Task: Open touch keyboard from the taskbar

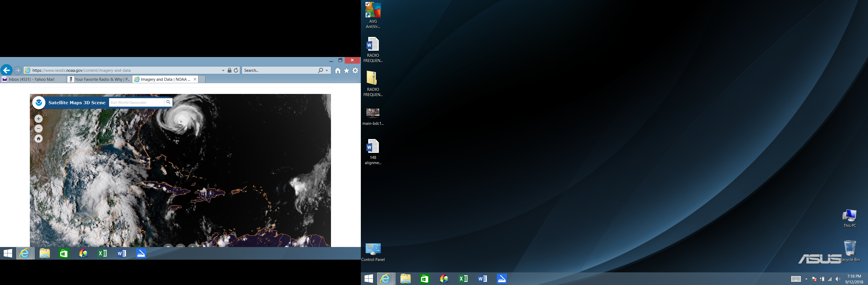Action: coord(796,279)
